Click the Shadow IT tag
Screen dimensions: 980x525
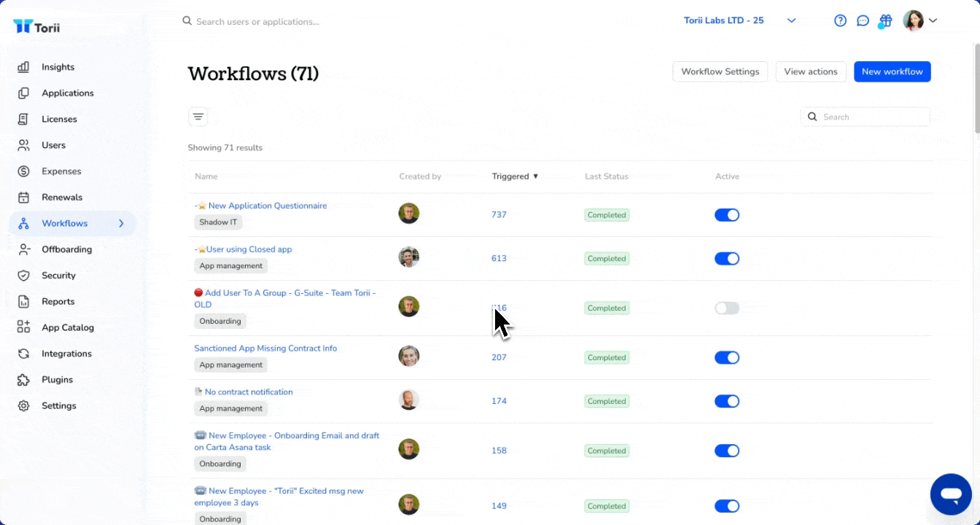tap(218, 222)
